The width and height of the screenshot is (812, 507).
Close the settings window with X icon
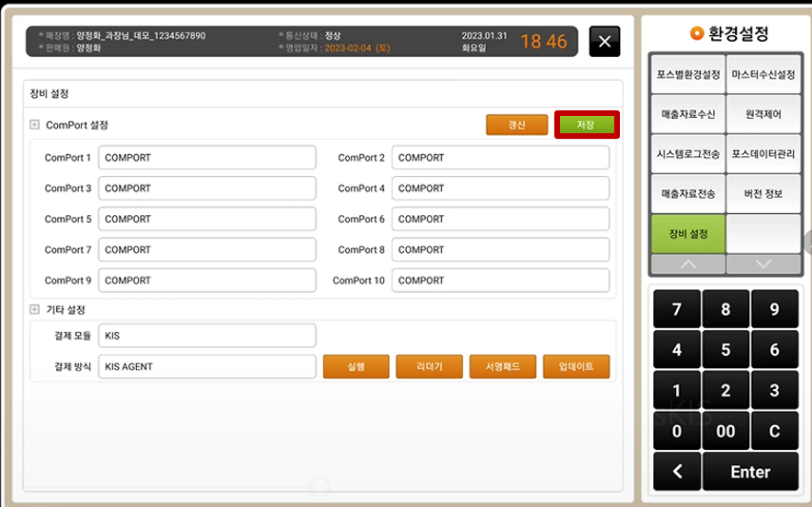[x=605, y=42]
